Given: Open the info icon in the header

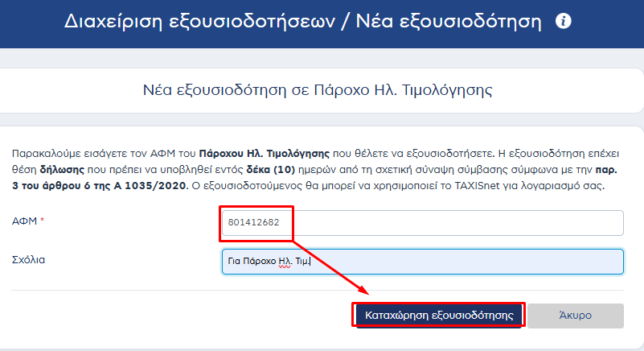Looking at the screenshot, I should (x=563, y=21).
